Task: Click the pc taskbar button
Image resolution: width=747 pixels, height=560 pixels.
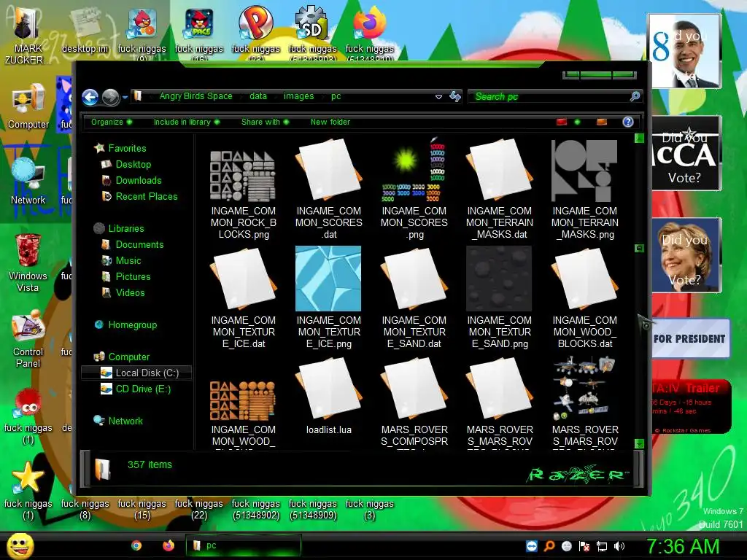Action: click(244, 545)
